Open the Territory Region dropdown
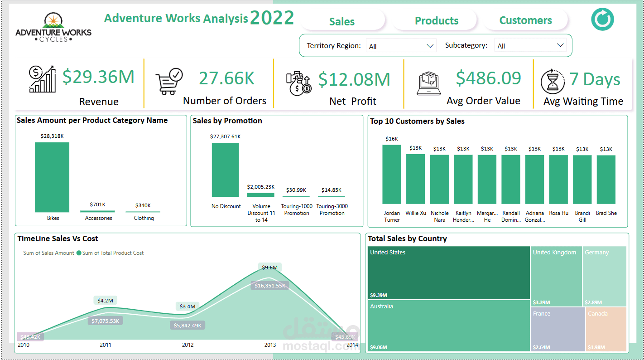 tap(401, 46)
